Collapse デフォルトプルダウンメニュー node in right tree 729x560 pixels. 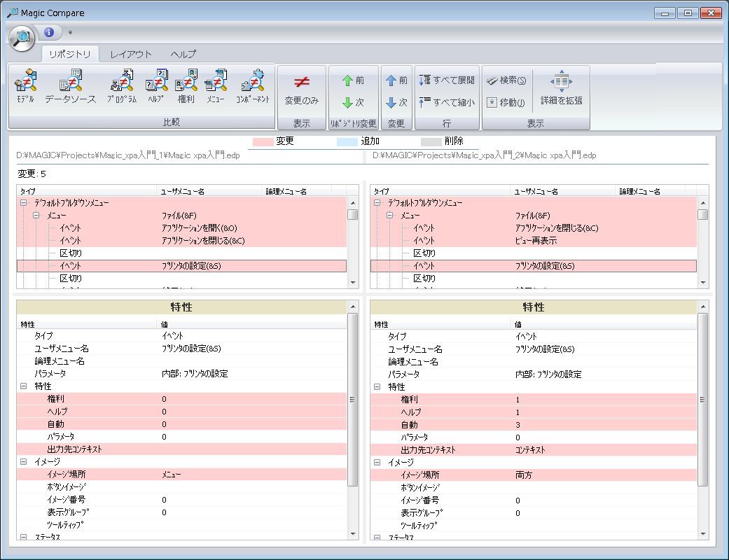pyautogui.click(x=377, y=203)
